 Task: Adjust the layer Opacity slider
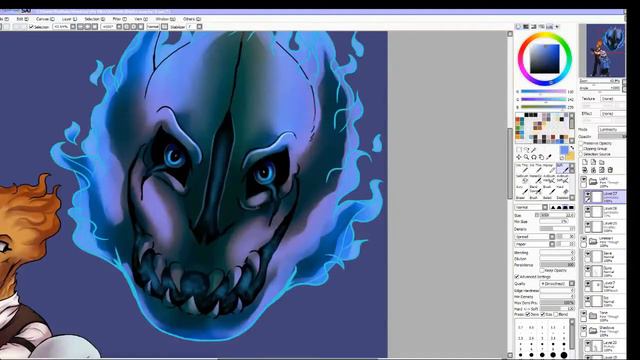click(x=612, y=136)
